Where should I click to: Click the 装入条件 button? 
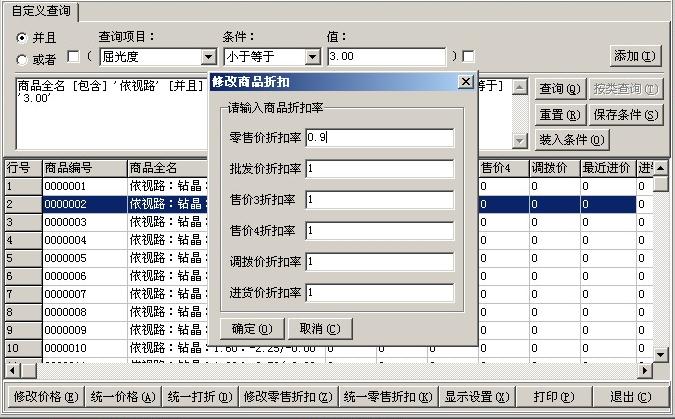(x=571, y=139)
